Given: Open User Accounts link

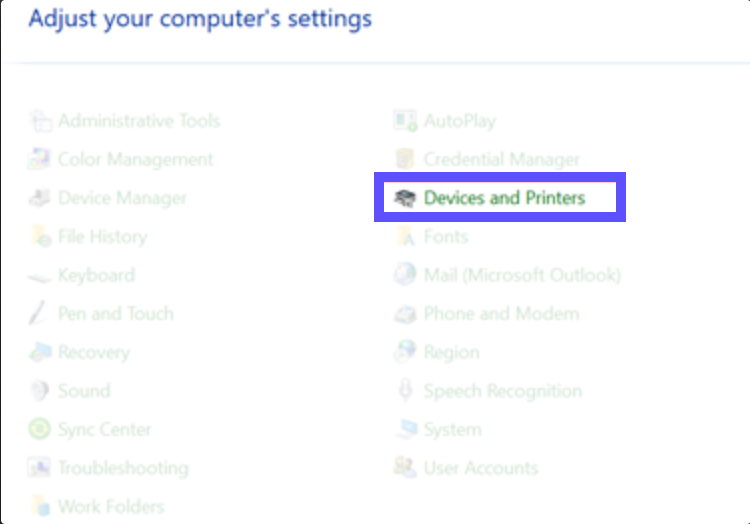Looking at the screenshot, I should point(480,468).
